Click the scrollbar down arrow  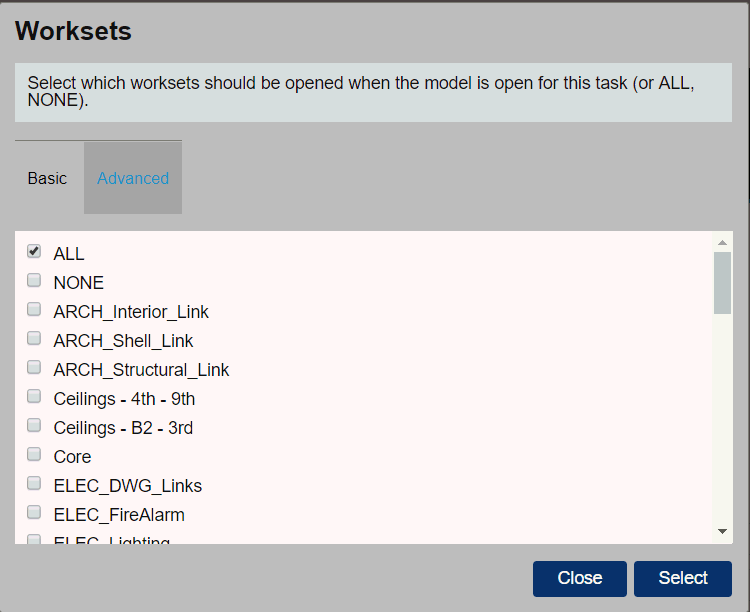(x=722, y=531)
